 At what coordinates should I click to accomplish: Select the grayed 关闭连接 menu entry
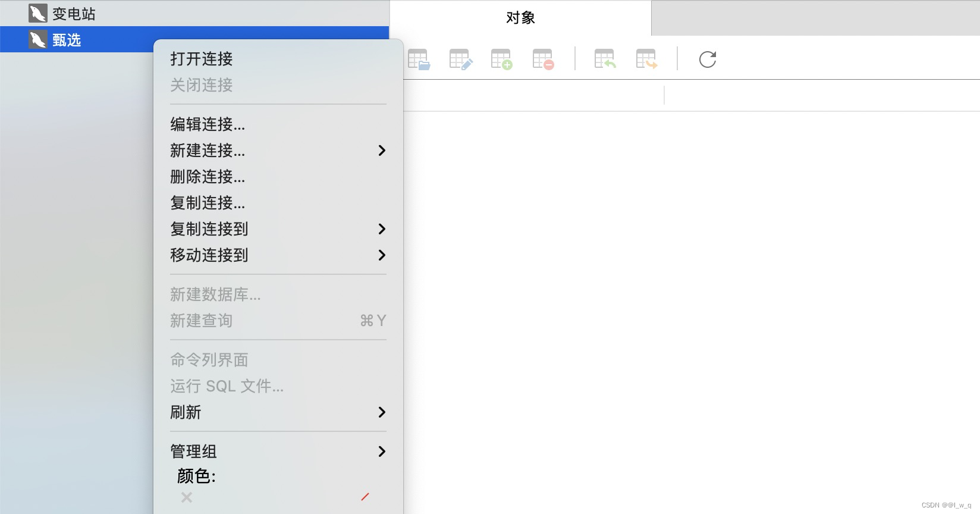pos(278,85)
